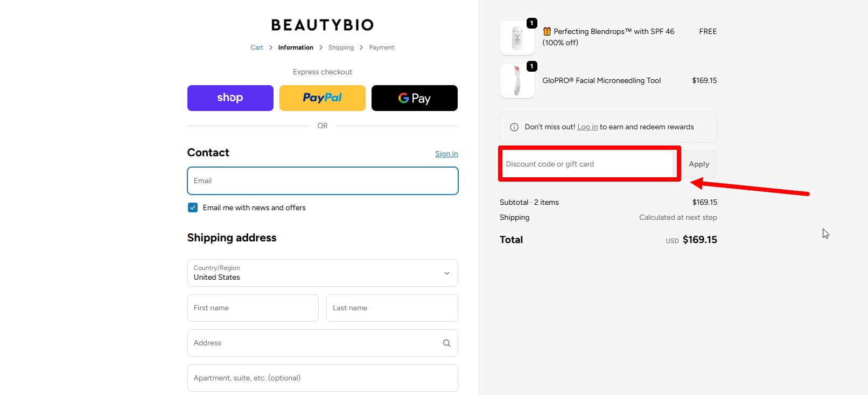Click the quantity badge on the GloPRO item

tap(531, 66)
